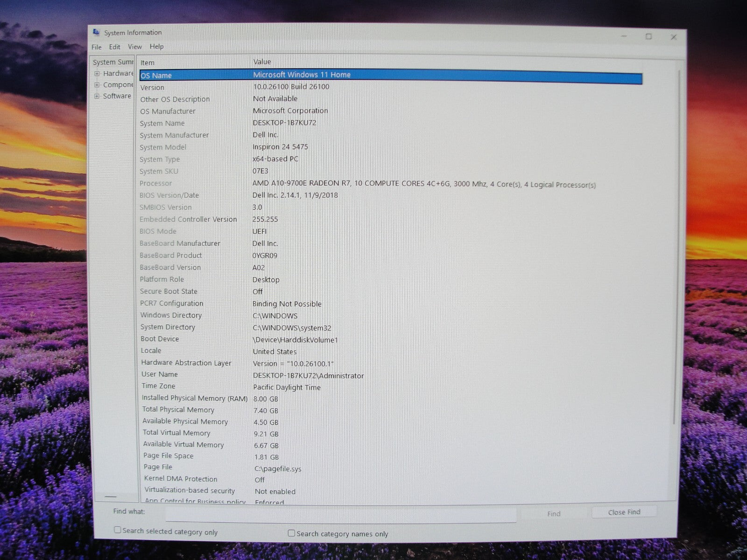Viewport: 747px width, 560px height.
Task: Expand the Software Environment node
Action: (97, 96)
